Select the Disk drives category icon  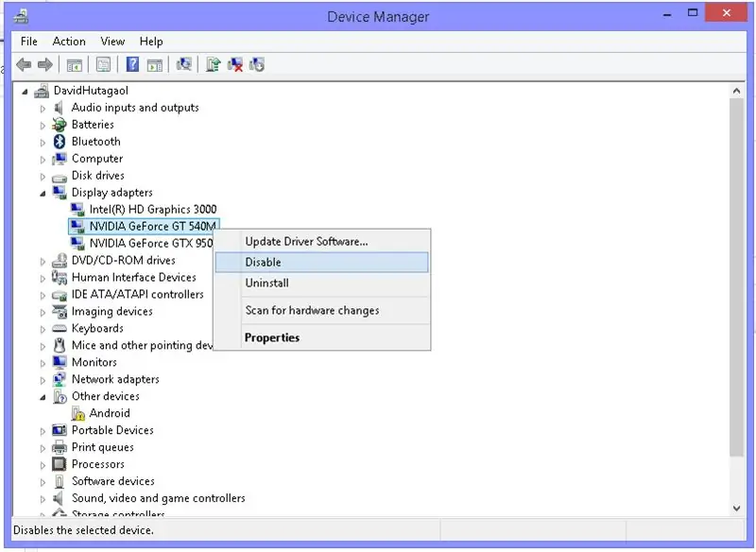(60, 178)
